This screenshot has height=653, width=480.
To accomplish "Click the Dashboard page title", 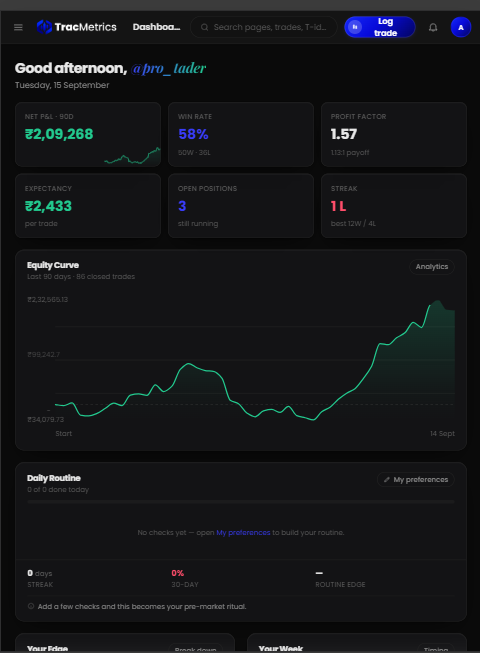I will coord(157,27).
